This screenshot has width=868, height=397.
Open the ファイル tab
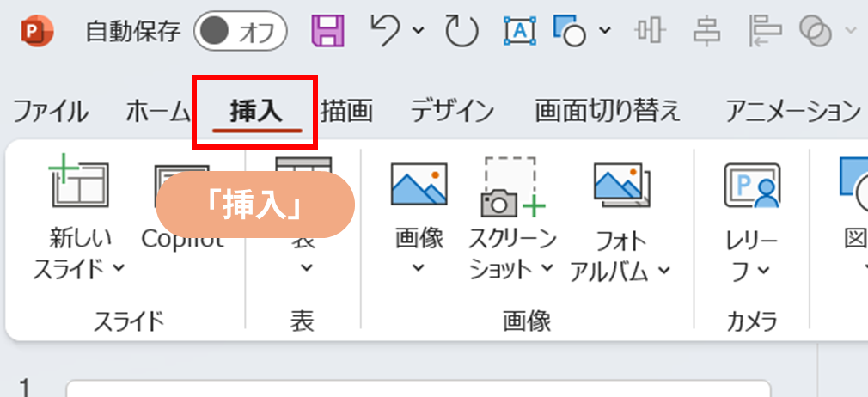[50, 111]
